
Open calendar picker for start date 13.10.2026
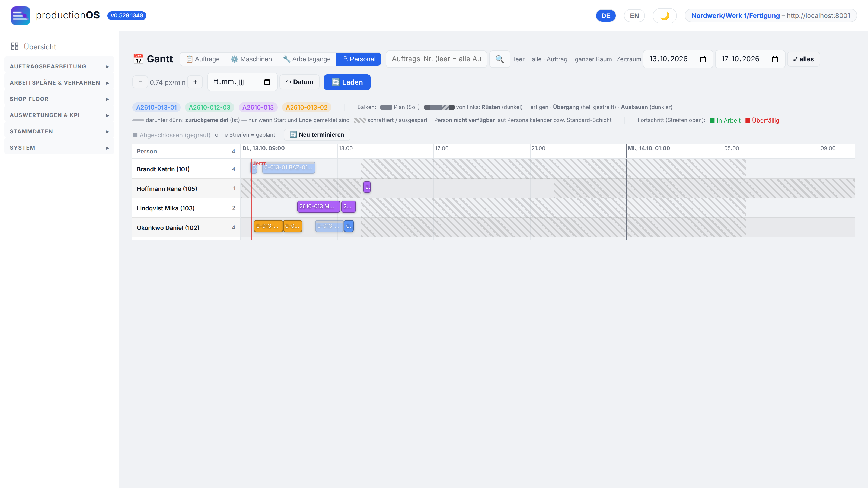pos(703,59)
